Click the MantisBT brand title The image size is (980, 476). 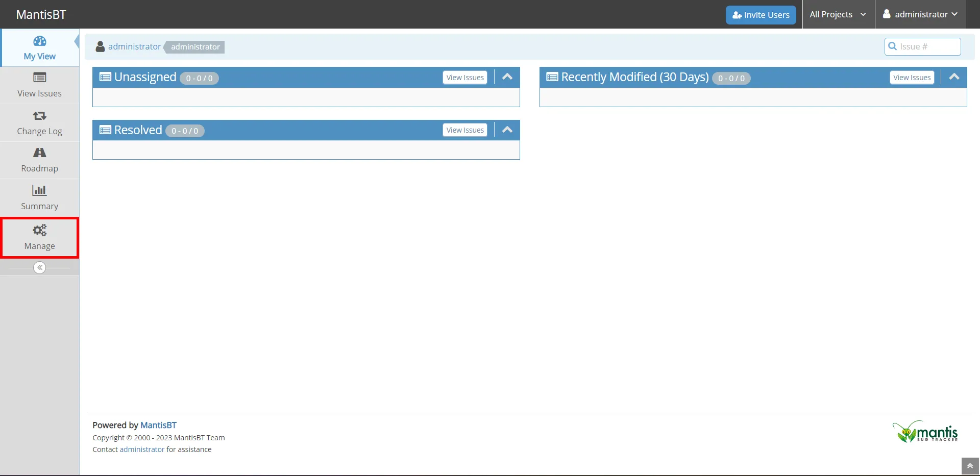click(x=41, y=14)
